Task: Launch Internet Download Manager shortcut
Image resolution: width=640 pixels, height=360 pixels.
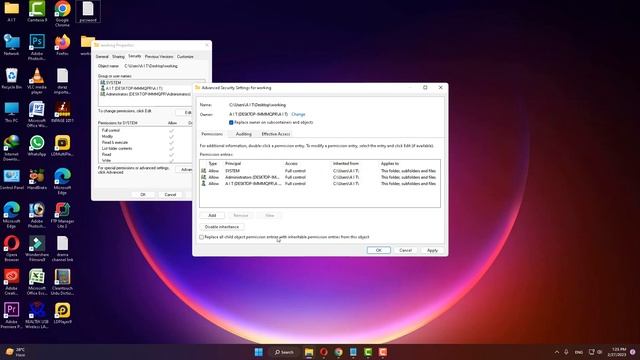Action: [x=11, y=148]
